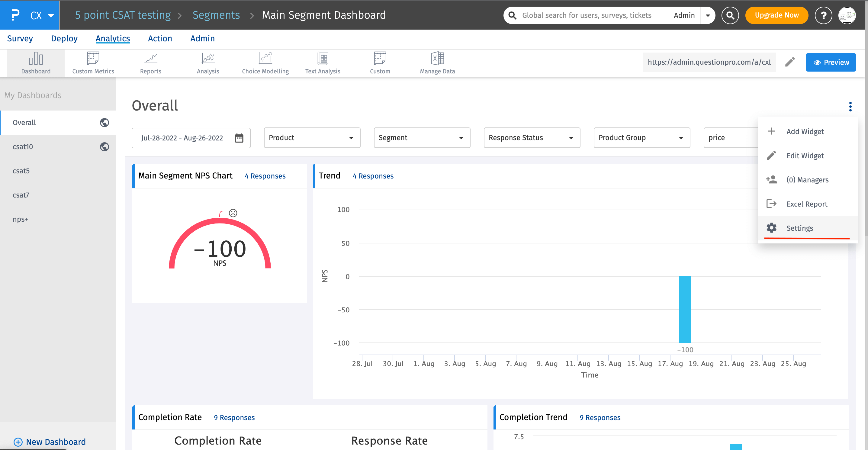Click the blue bar in Trend chart

click(x=685, y=309)
